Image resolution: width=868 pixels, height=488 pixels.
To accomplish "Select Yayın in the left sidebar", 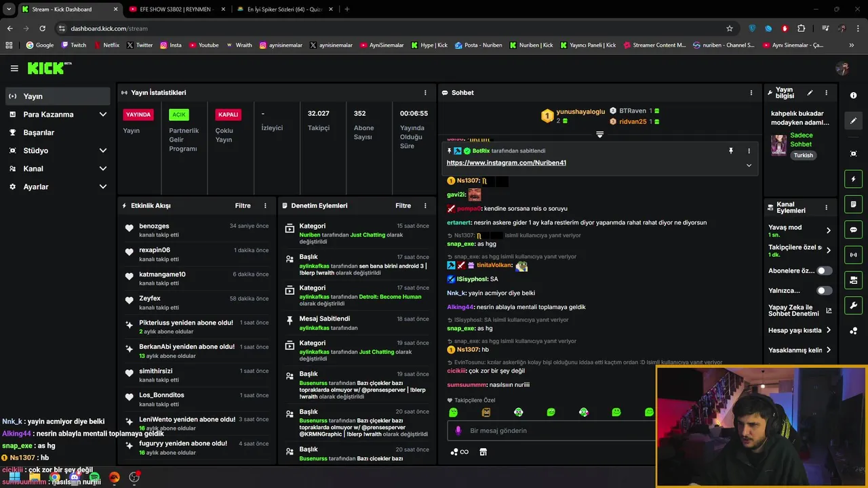I will [x=58, y=96].
